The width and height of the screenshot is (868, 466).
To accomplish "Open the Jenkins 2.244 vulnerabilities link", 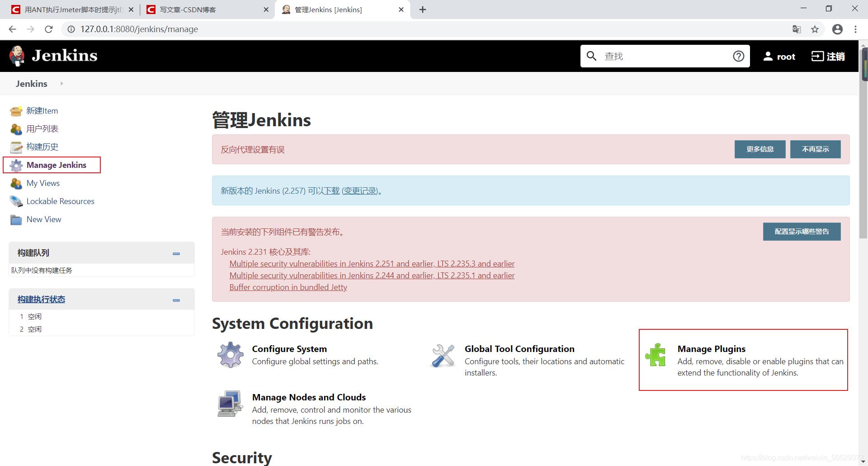I will coord(372,276).
